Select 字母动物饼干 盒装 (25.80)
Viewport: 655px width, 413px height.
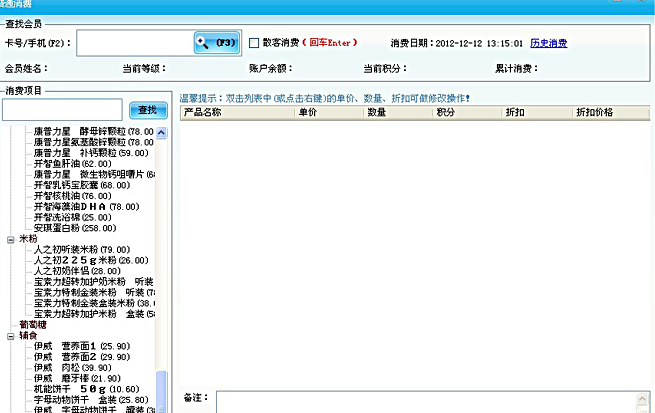91,400
